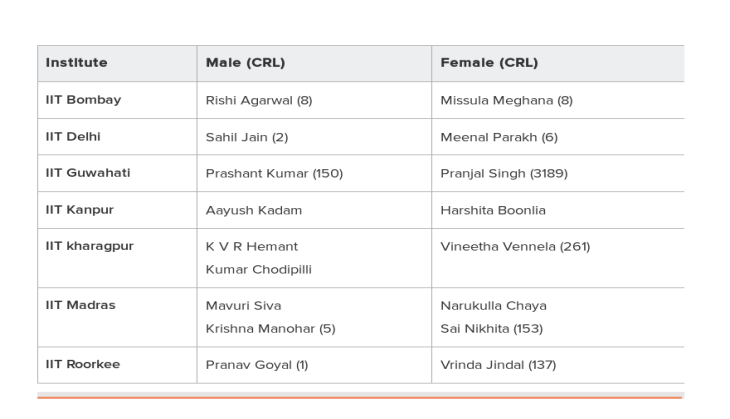Select the IIT Madras row label
Image resolution: width=730 pixels, height=419 pixels.
coord(81,305)
